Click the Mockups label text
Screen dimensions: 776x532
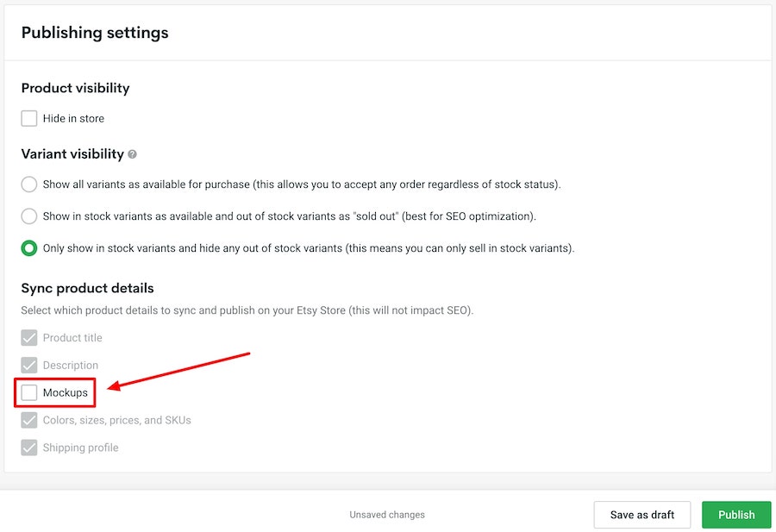click(x=66, y=393)
